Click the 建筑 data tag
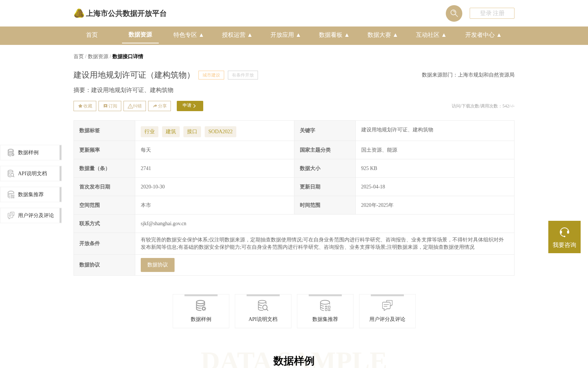The height and width of the screenshot is (368, 588). point(171,132)
